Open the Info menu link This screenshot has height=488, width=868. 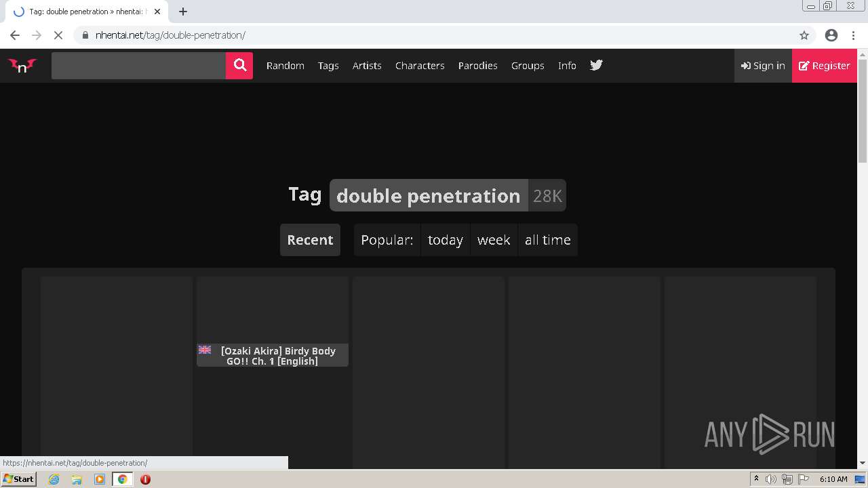[567, 66]
